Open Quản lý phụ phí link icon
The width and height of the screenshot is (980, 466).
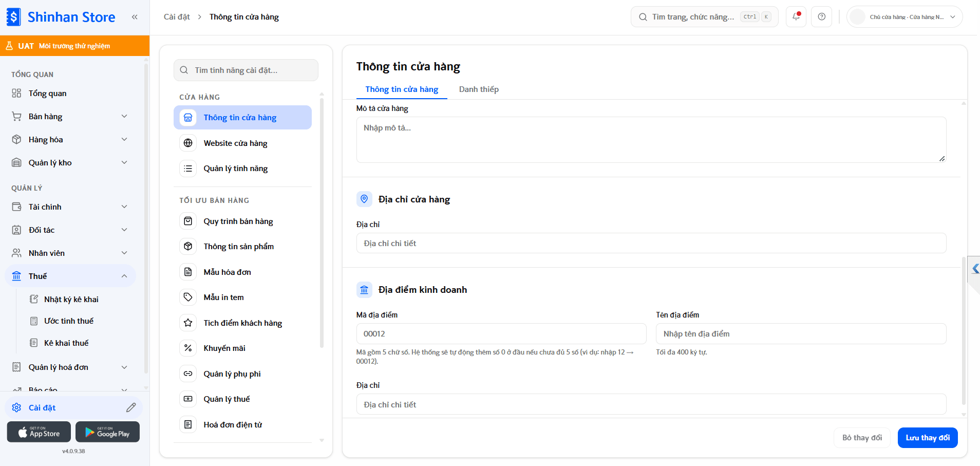188,374
